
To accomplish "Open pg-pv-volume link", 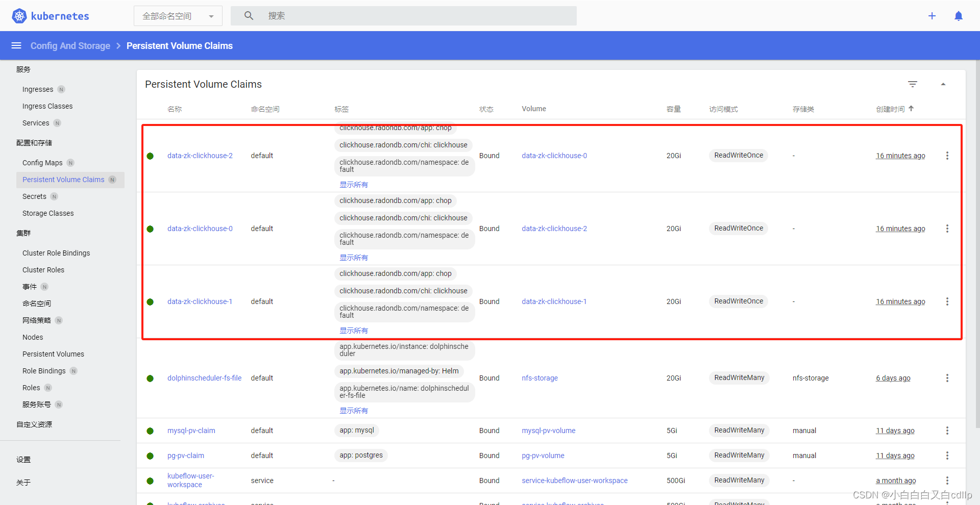I will click(x=543, y=456).
